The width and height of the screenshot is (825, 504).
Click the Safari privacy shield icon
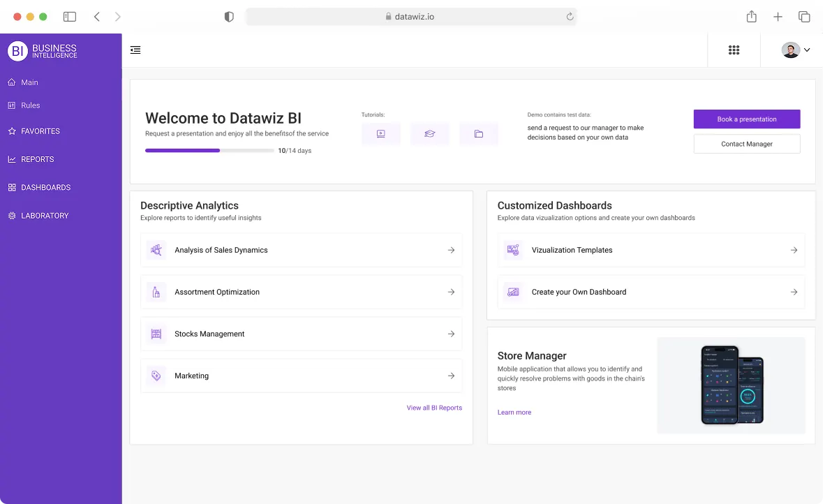pos(229,17)
